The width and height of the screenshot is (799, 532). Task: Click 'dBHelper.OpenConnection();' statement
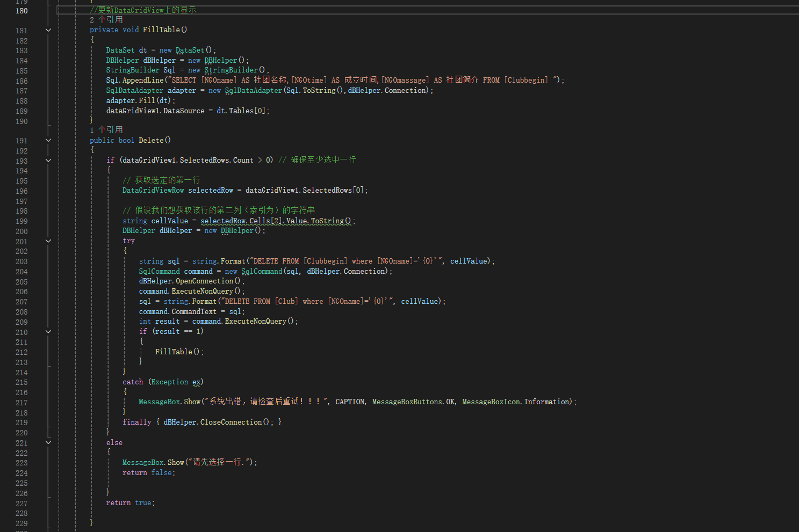point(192,281)
